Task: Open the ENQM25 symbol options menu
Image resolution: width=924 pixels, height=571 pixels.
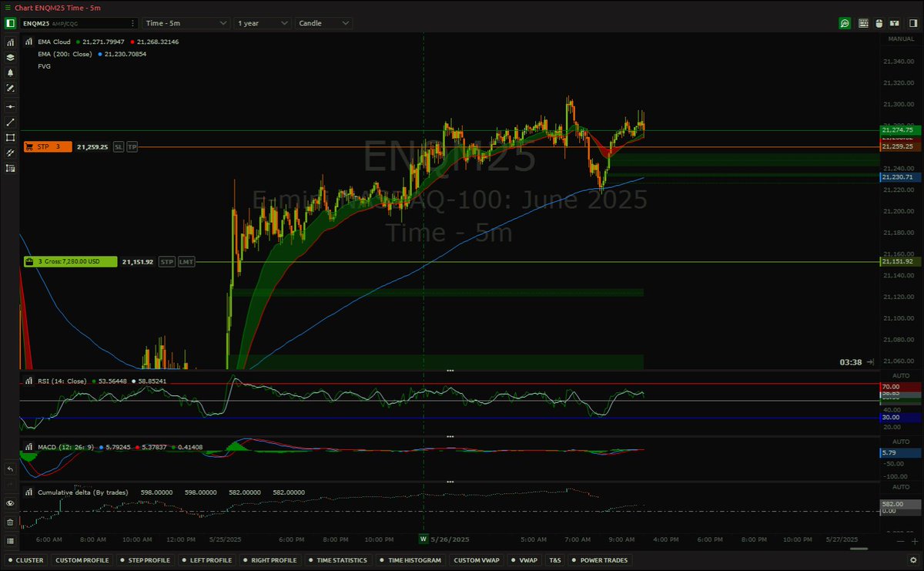Action: tap(134, 23)
